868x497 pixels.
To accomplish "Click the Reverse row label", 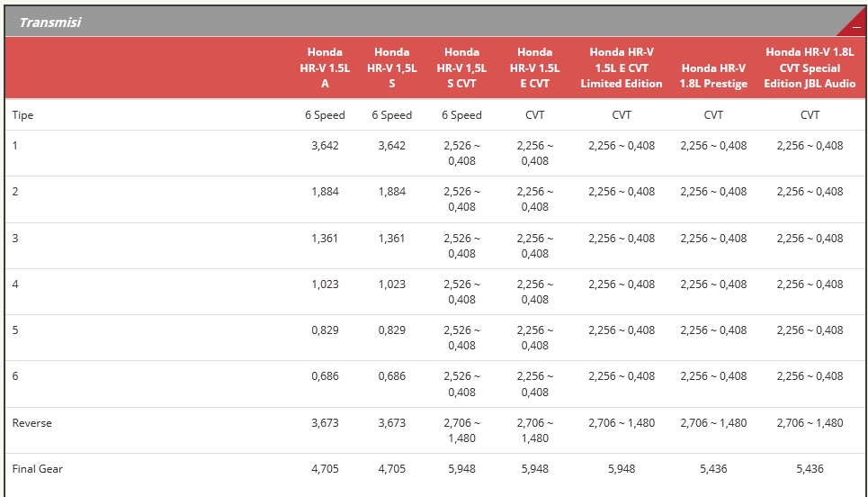I will pos(32,423).
